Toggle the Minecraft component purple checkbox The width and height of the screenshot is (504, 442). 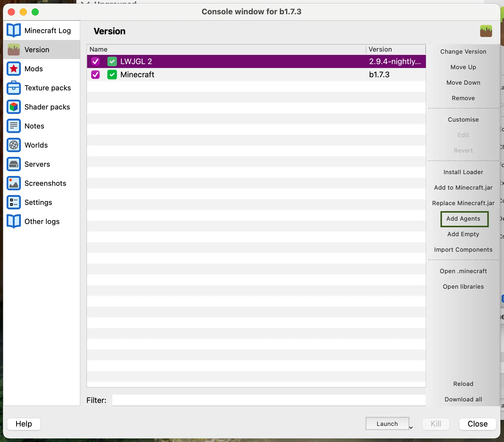click(x=95, y=75)
